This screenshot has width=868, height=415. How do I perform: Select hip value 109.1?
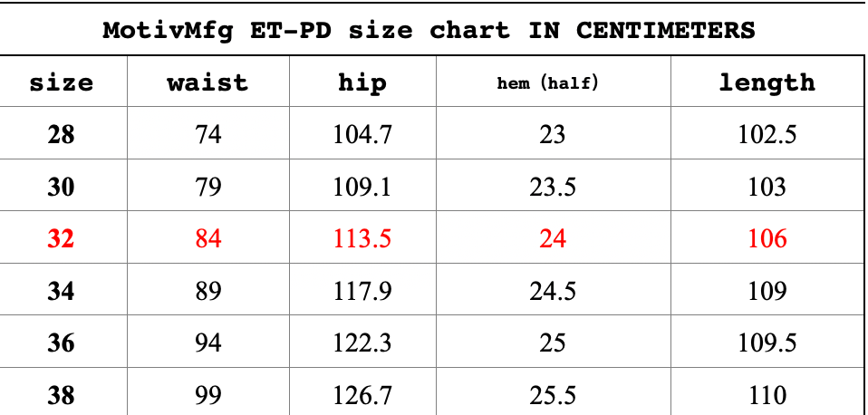pyautogui.click(x=362, y=188)
